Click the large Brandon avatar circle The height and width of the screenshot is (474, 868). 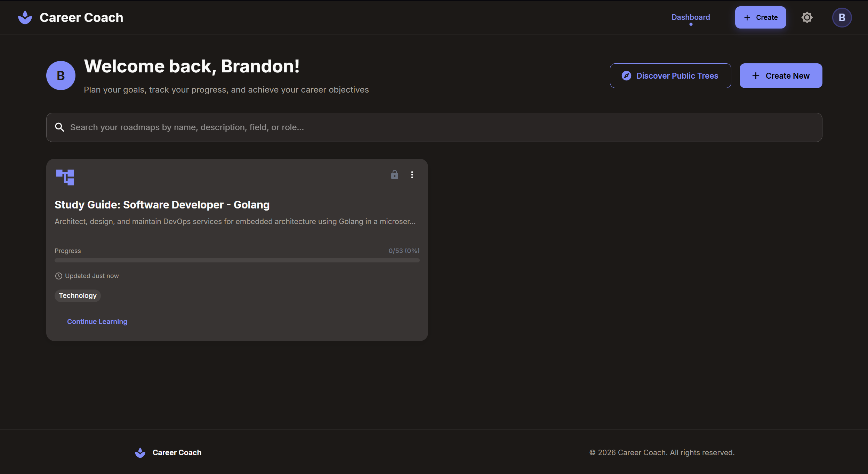pyautogui.click(x=61, y=76)
